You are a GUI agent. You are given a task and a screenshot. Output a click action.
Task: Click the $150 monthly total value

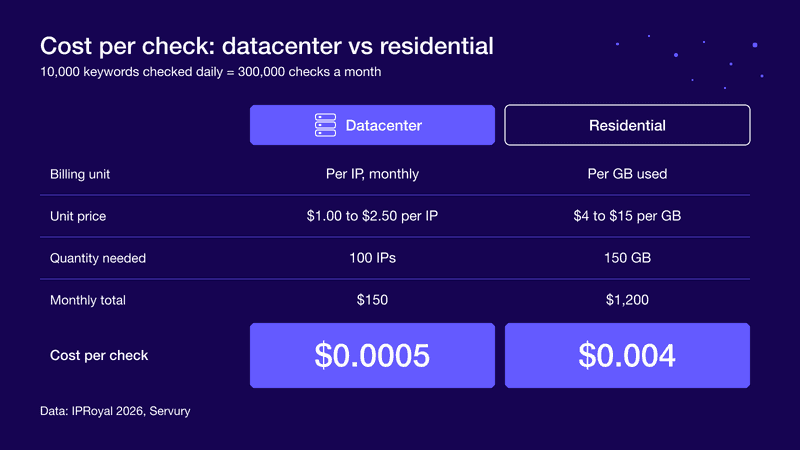pos(372,299)
